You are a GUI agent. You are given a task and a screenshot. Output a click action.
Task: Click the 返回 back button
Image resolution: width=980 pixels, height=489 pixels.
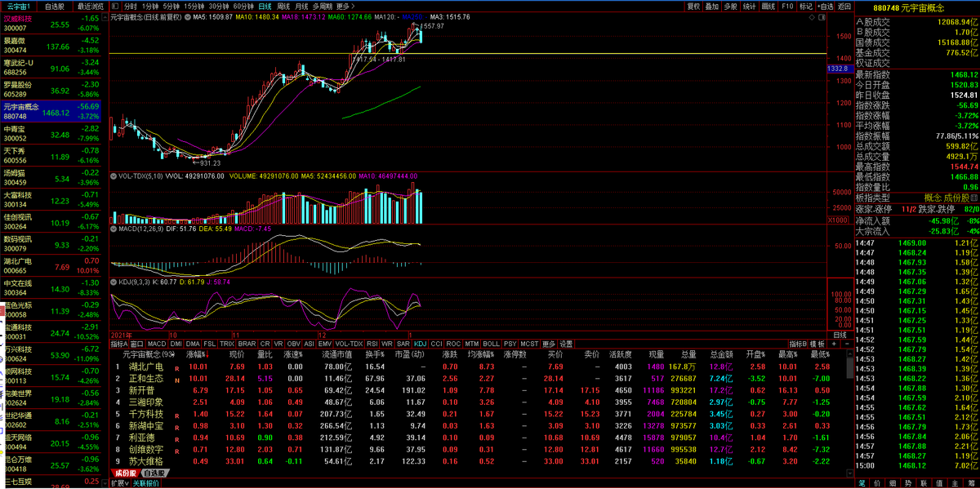pyautogui.click(x=844, y=6)
